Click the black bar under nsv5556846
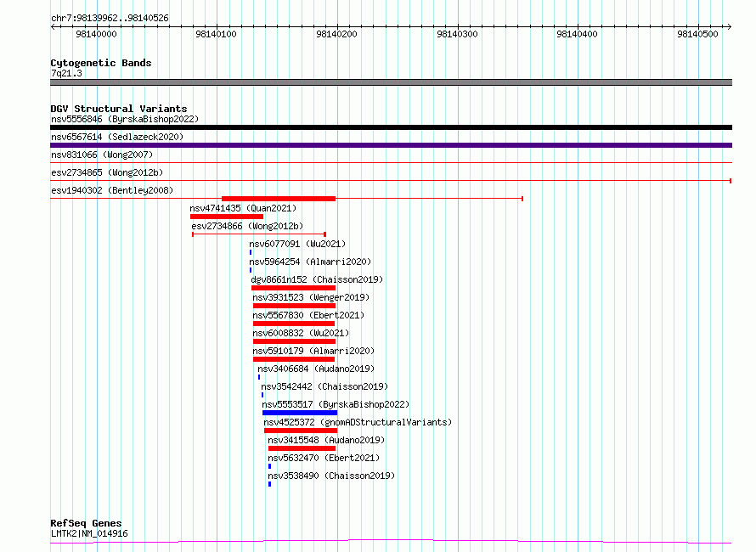Image resolution: width=756 pixels, height=552 pixels. (391, 127)
